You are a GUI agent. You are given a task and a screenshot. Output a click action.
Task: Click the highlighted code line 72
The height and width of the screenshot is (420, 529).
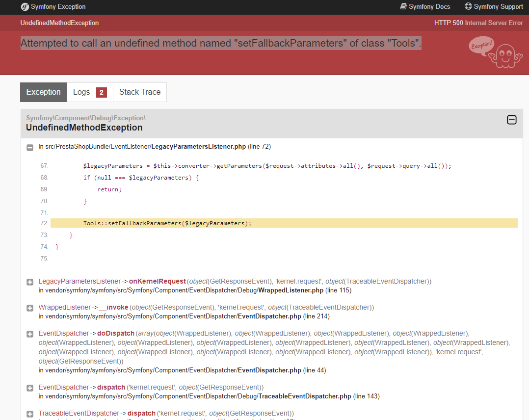tap(284, 223)
